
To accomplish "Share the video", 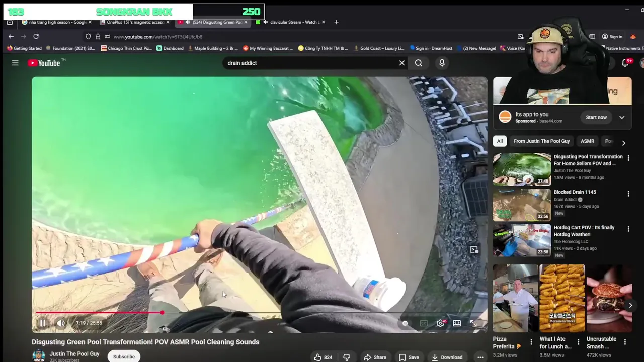I will (x=375, y=357).
